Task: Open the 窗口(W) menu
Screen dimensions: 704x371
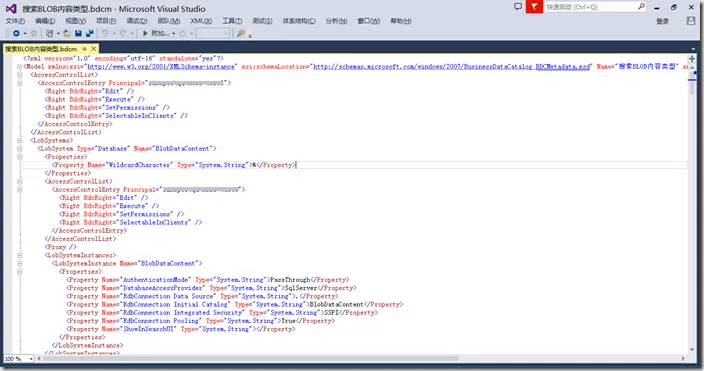Action: (369, 21)
